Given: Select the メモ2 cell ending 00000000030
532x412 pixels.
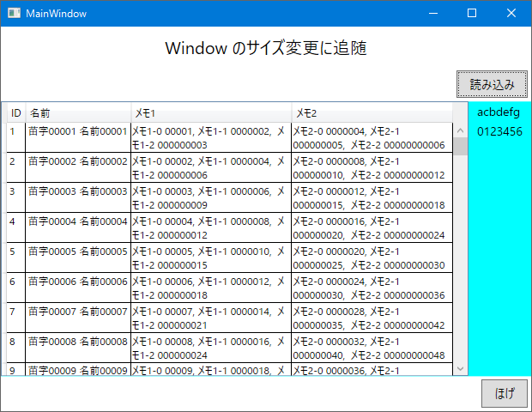Looking at the screenshot, I should point(372,257).
